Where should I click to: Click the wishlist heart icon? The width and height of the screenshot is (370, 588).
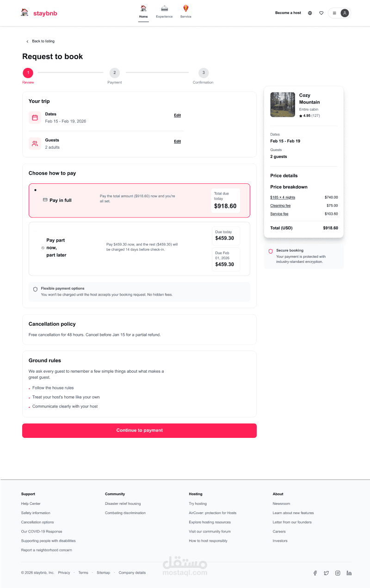[x=321, y=13]
